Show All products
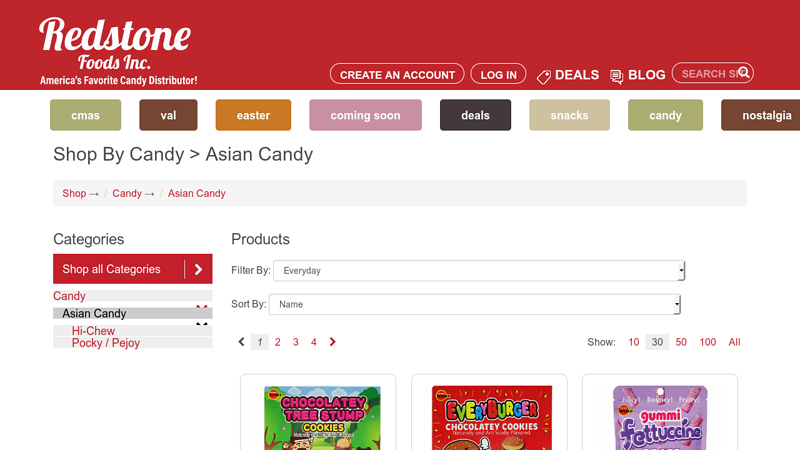 click(x=734, y=342)
